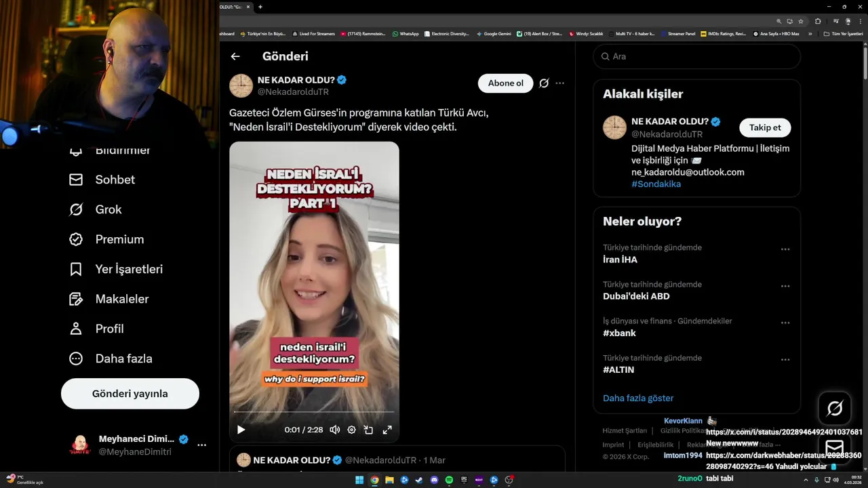The height and width of the screenshot is (488, 868).
Task: Open the Hizmet Şartları footer link
Action: 625,431
